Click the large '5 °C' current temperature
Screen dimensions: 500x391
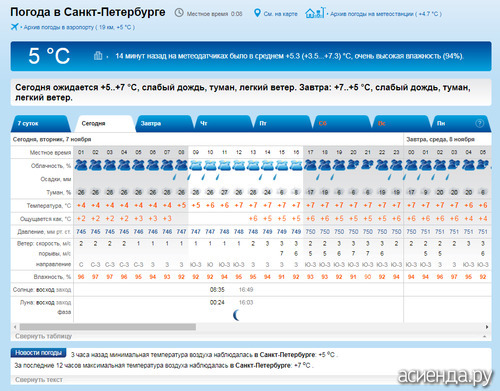point(49,55)
